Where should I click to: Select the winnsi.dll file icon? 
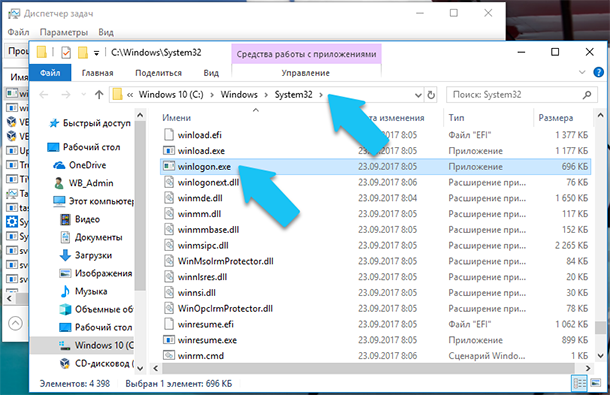coord(168,293)
